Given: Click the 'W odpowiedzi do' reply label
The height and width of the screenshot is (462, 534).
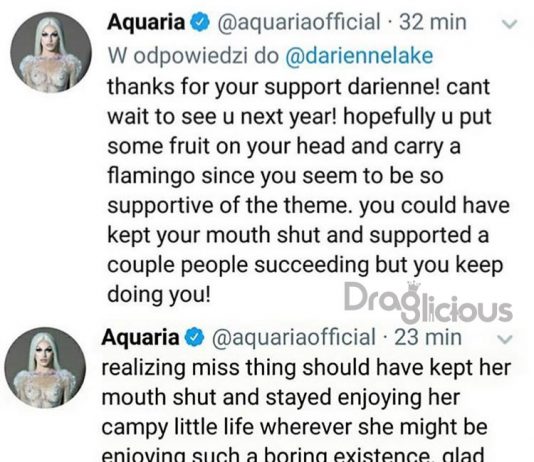Looking at the screenshot, I should coord(193,56).
